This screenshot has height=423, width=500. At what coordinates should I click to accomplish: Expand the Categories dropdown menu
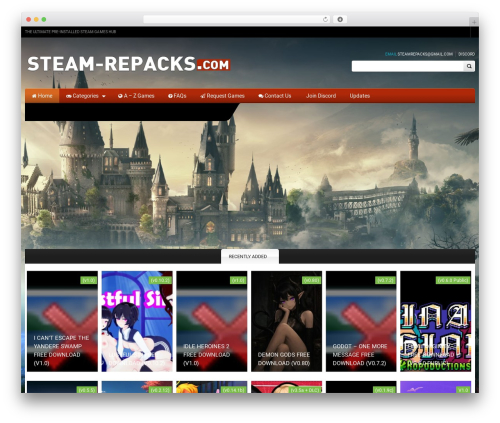pos(86,96)
